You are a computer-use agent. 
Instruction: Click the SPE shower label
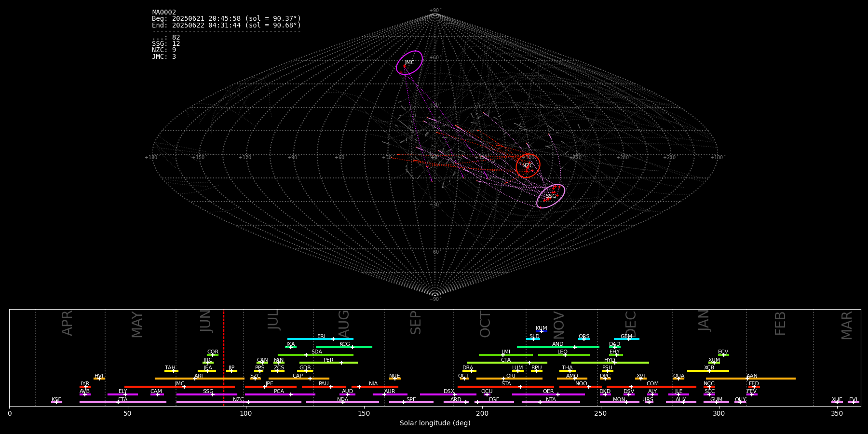411,400
